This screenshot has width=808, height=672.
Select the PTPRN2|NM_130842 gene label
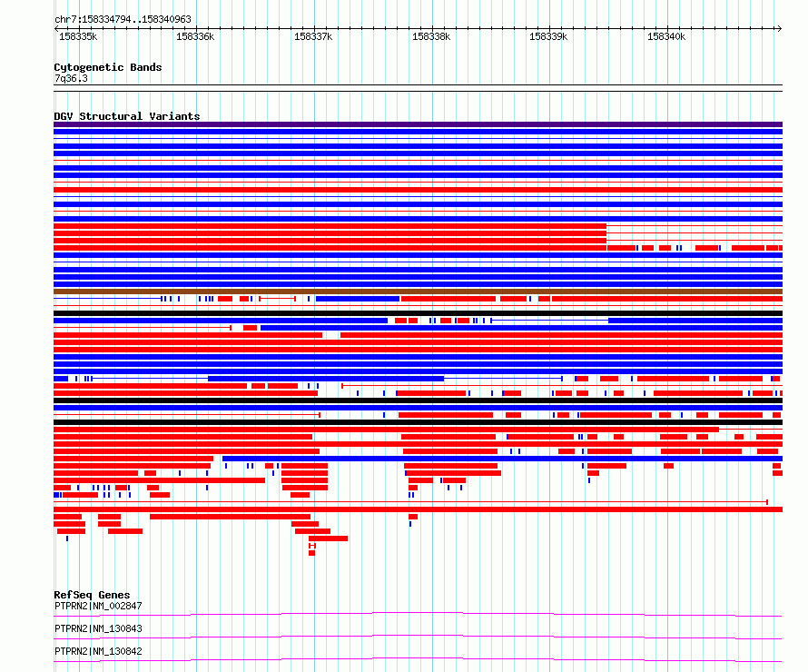click(98, 651)
